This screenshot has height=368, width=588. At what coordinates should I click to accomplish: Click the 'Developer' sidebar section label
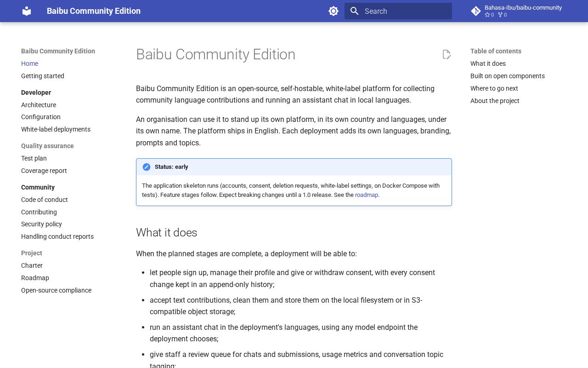[36, 92]
